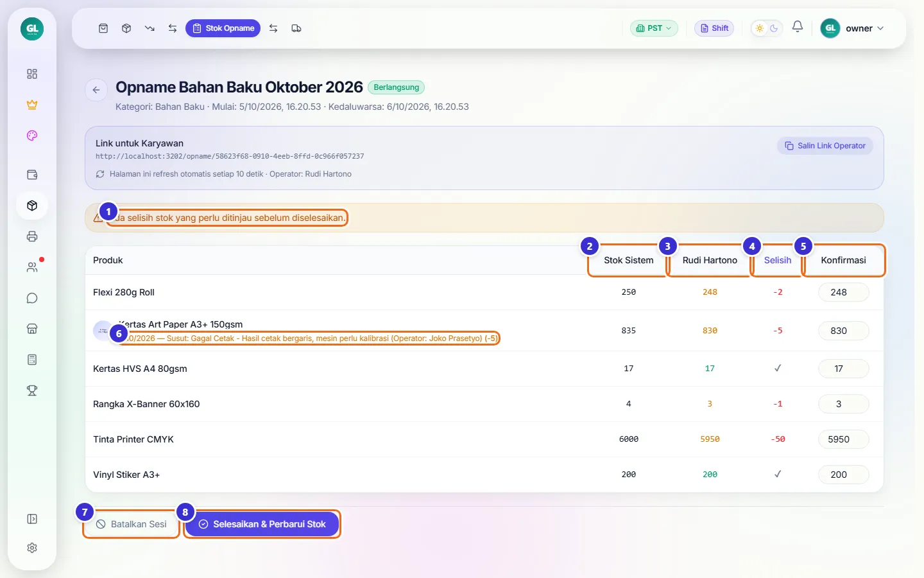Expand the owner account menu
The height and width of the screenshot is (578, 924).
(x=853, y=28)
